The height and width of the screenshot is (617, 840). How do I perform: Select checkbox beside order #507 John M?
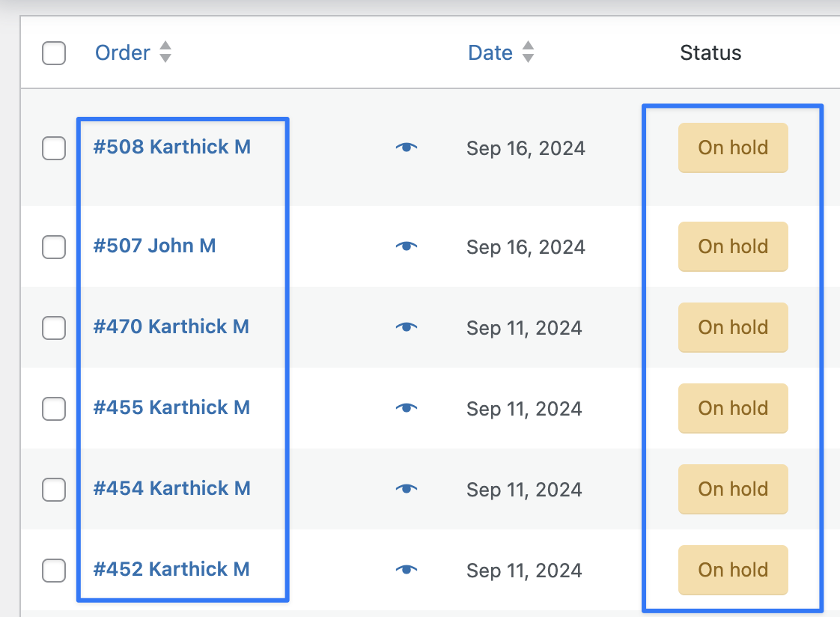[x=54, y=247]
